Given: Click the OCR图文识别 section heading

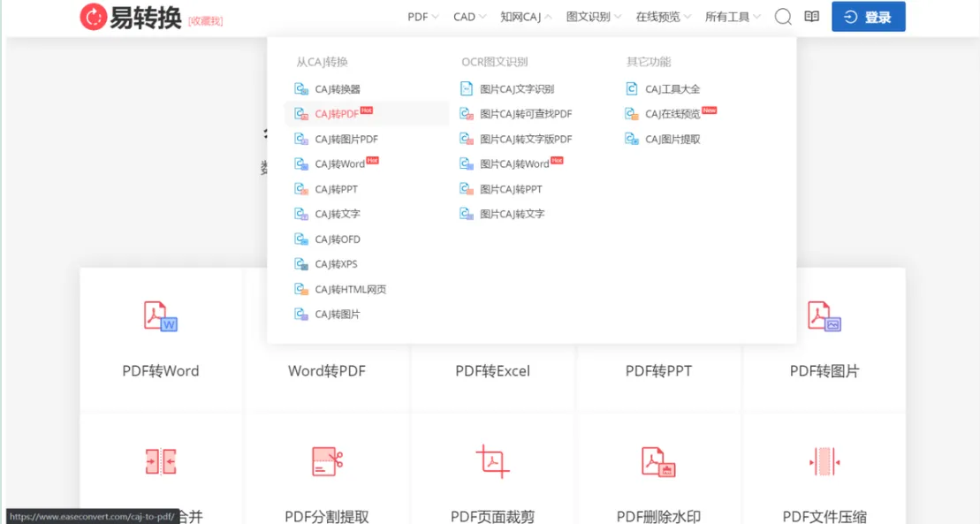Looking at the screenshot, I should click(494, 62).
